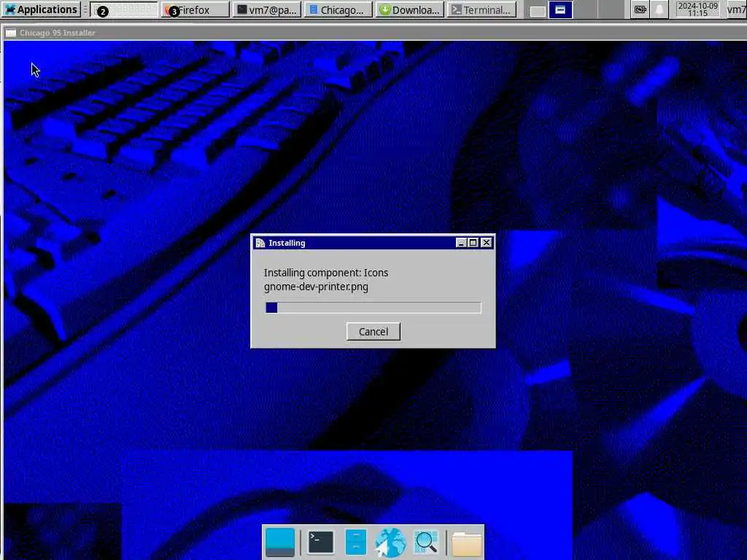The height and width of the screenshot is (560, 747).
Task: Open the terminal emulator dock icon
Action: click(321, 542)
